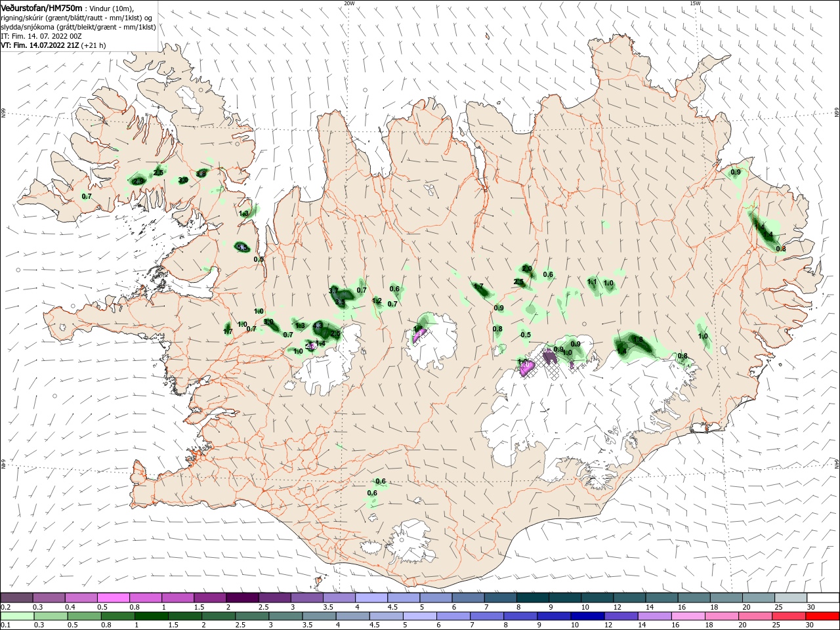Screen dimensions: 840x630
Task: Click the snow legend swatch between 3 and 3.5
Action: 306,598
